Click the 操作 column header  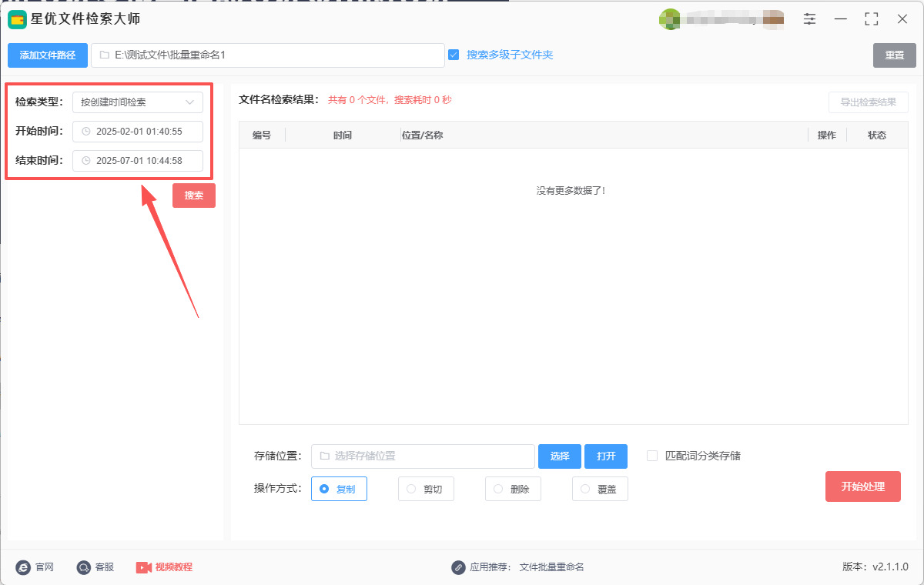click(x=827, y=135)
